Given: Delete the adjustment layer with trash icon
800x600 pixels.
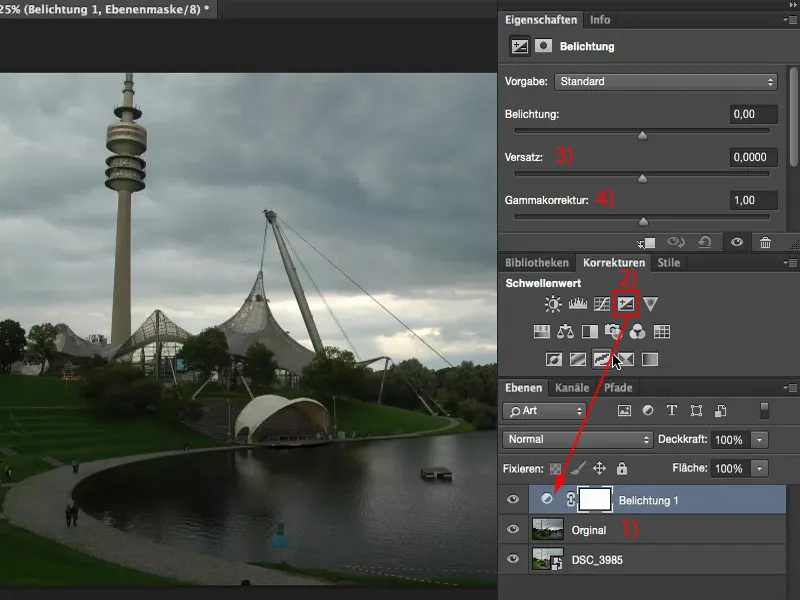Looking at the screenshot, I should click(x=765, y=243).
